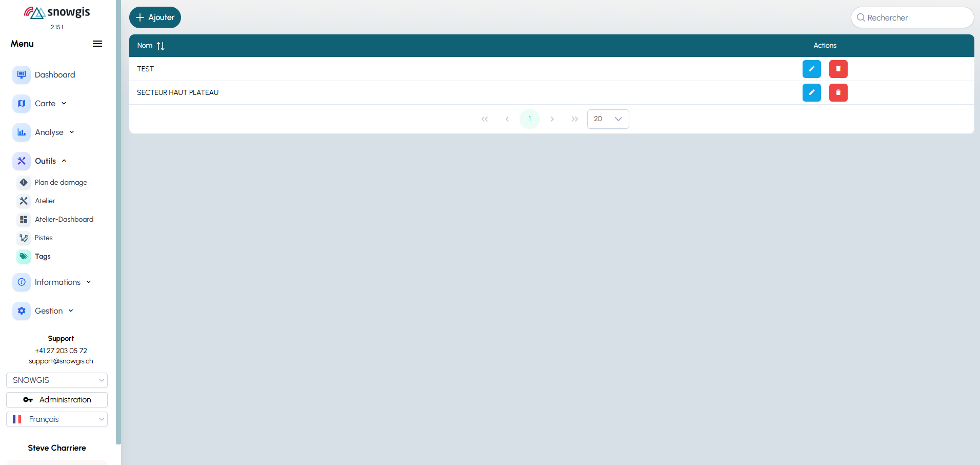
Task: Delete the SECTEUR HAUT PLATEAU entry
Action: pos(838,92)
